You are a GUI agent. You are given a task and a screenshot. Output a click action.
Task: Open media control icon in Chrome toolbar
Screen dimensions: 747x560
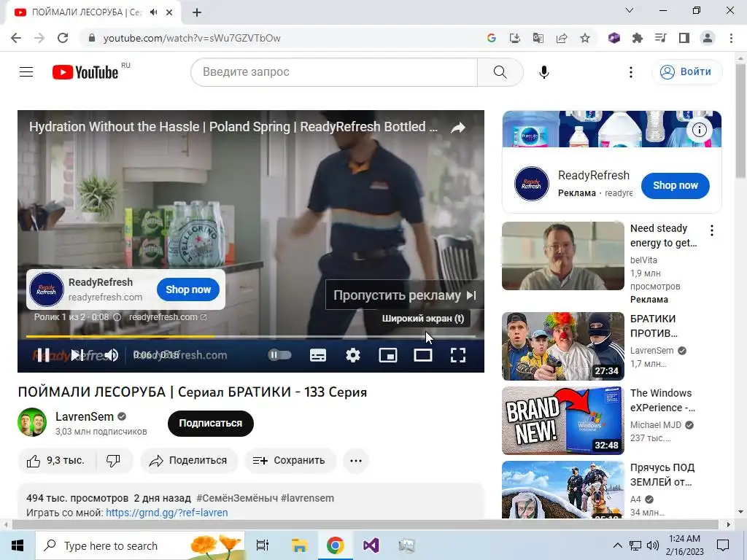tap(661, 38)
